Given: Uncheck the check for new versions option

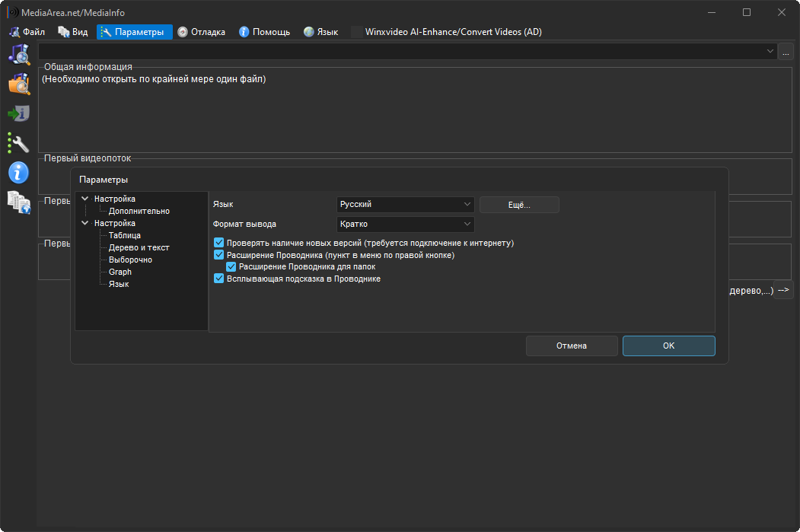Looking at the screenshot, I should click(x=219, y=243).
